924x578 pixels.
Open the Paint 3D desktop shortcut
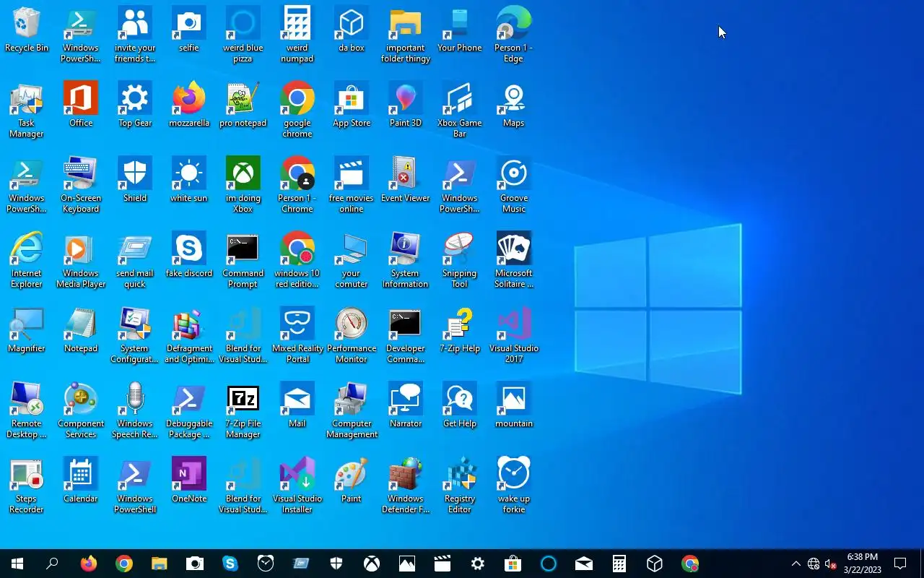click(406, 105)
